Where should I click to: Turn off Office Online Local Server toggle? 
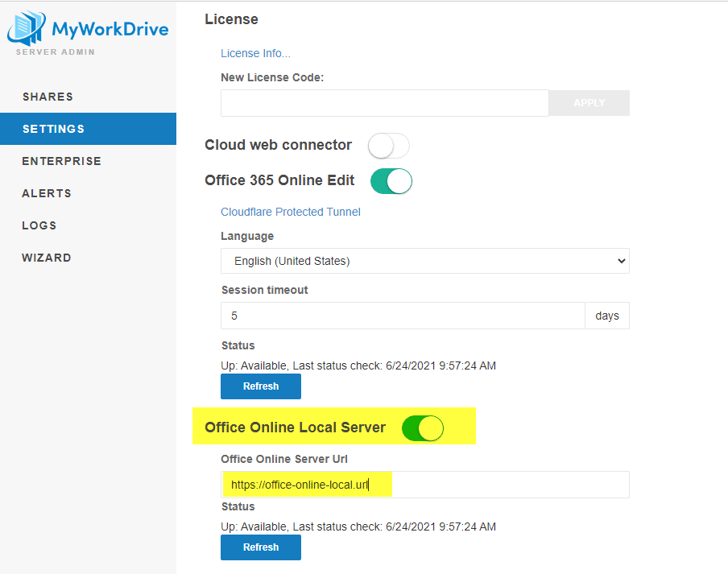pos(423,428)
